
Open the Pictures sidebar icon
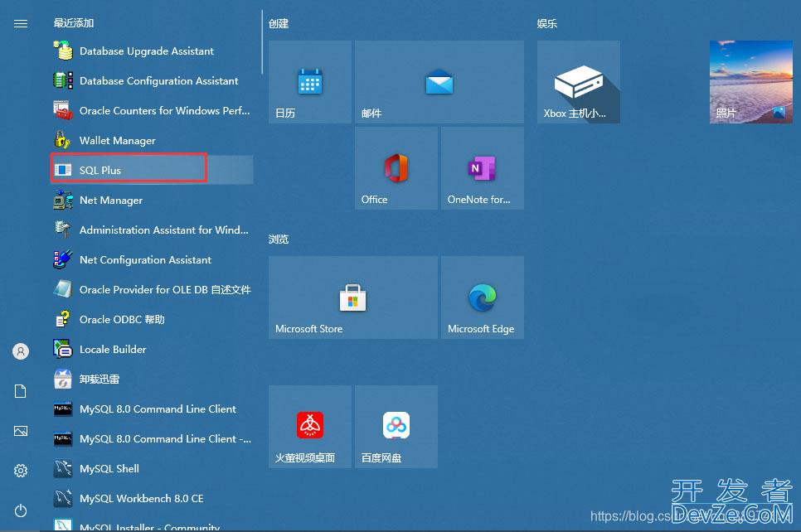21,431
